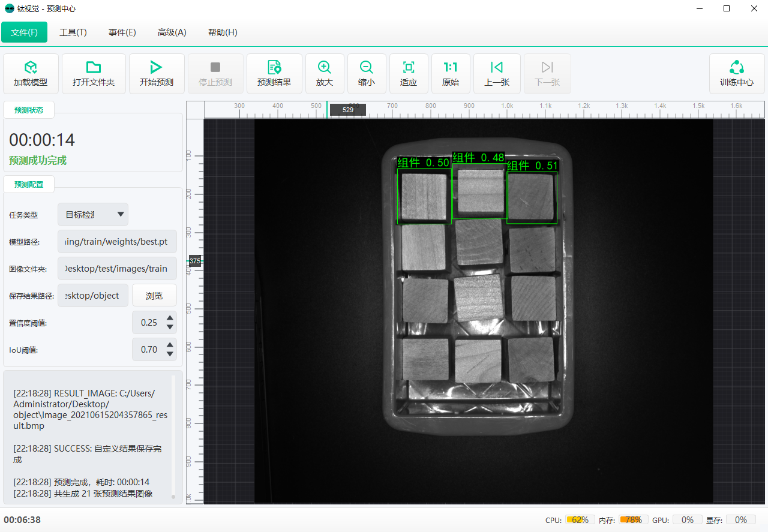Start prediction with 开始预测
The width and height of the screenshot is (768, 532).
pyautogui.click(x=157, y=74)
